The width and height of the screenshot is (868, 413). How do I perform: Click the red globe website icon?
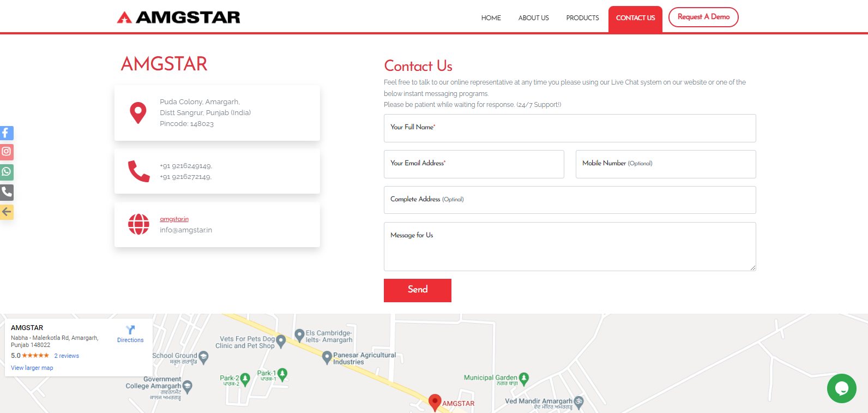(x=138, y=224)
